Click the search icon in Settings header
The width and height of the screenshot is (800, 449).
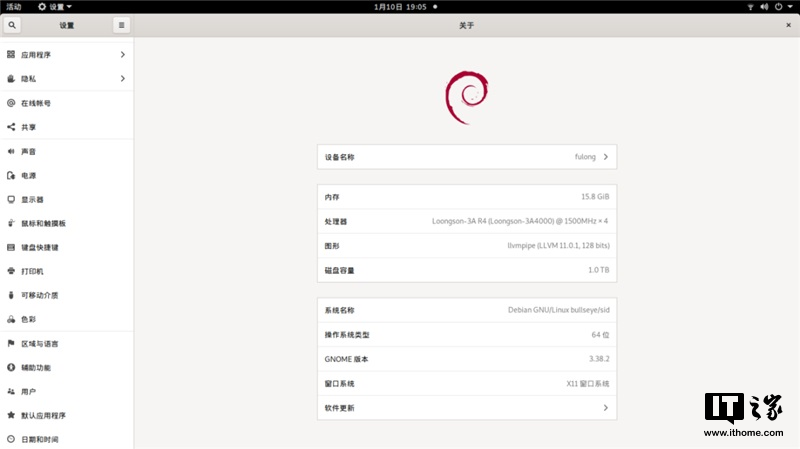tap(12, 25)
